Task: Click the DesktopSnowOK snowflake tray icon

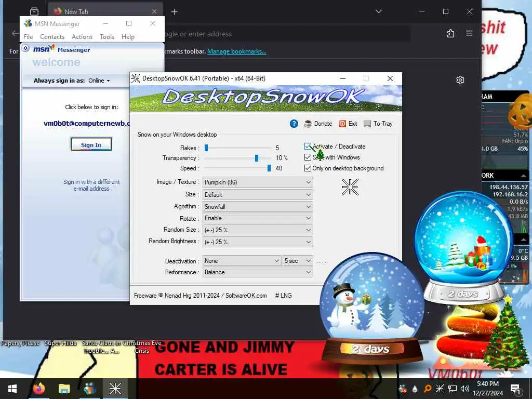Action: click(440, 389)
